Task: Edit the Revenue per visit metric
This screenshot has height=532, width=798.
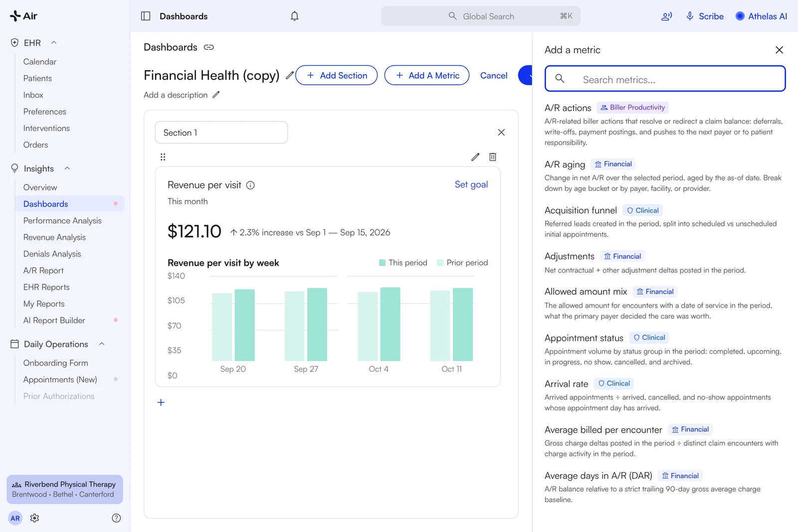Action: point(475,157)
